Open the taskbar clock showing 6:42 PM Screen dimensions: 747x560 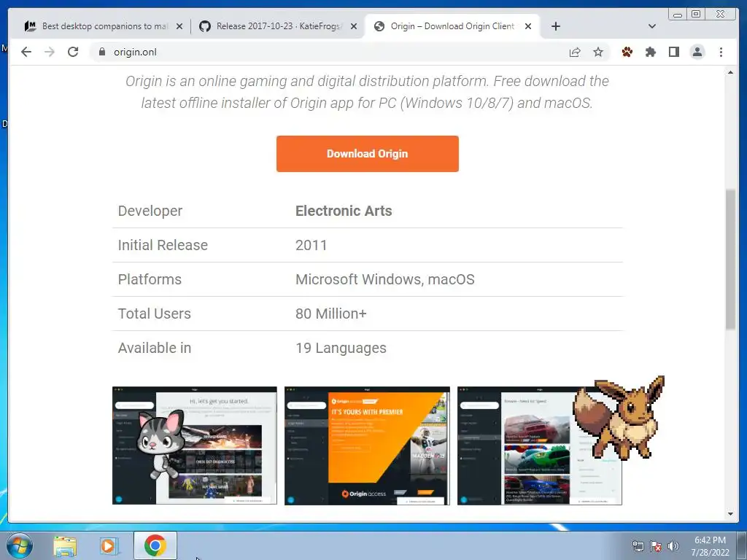coord(710,546)
